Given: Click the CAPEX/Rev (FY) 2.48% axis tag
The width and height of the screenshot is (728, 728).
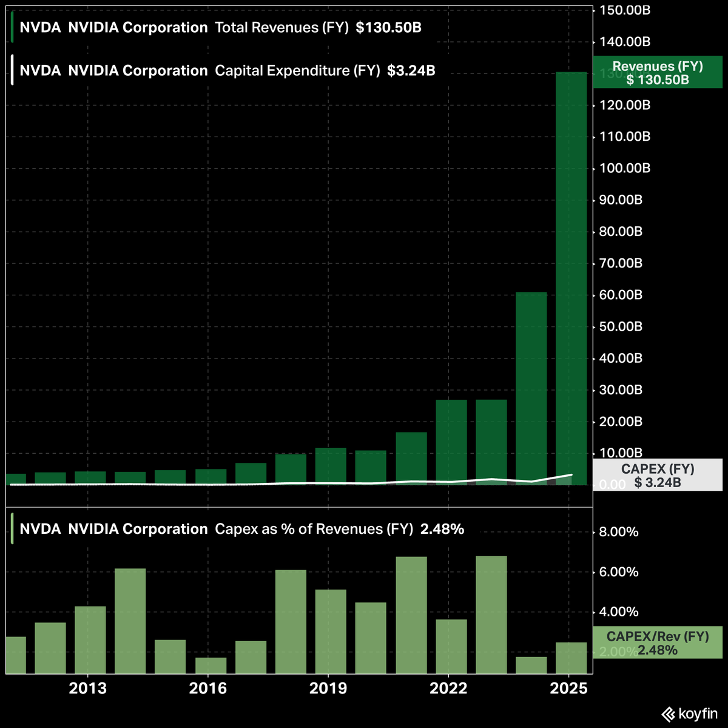Looking at the screenshot, I should (658, 643).
